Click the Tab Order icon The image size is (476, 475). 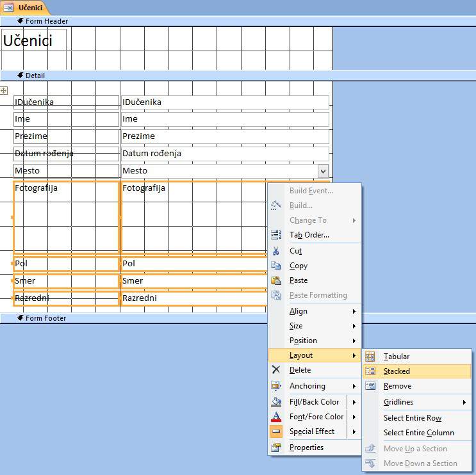[x=275, y=235]
